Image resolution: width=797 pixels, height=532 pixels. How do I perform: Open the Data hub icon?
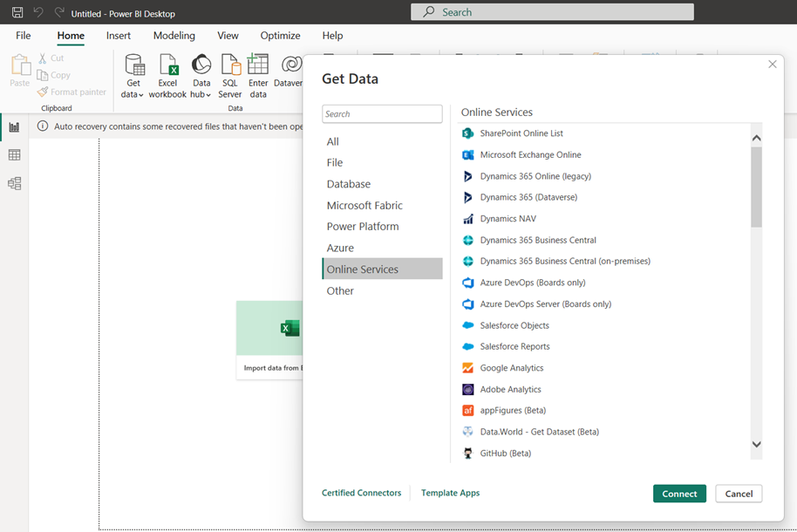coord(201,65)
